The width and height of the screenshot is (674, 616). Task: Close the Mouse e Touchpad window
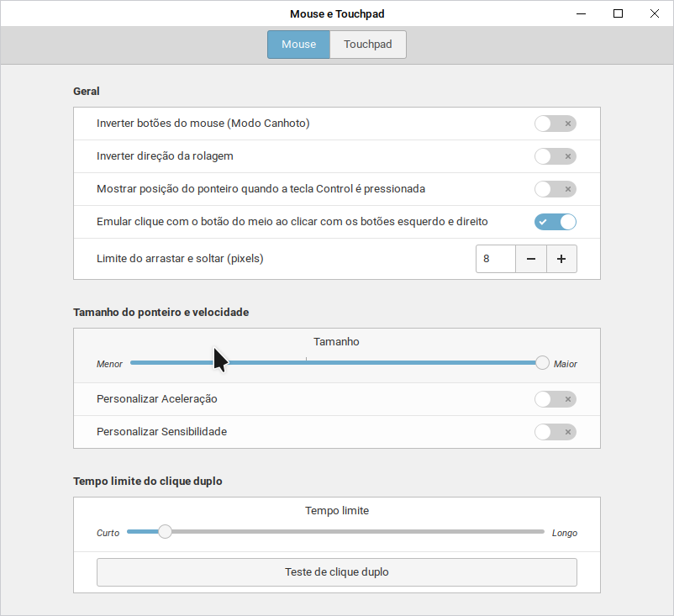pos(654,13)
